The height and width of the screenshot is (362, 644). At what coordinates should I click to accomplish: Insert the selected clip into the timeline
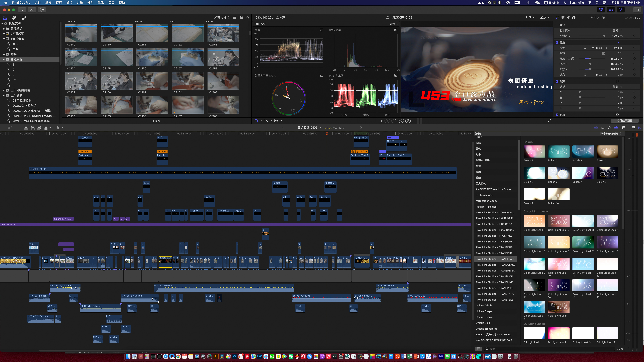(33, 128)
